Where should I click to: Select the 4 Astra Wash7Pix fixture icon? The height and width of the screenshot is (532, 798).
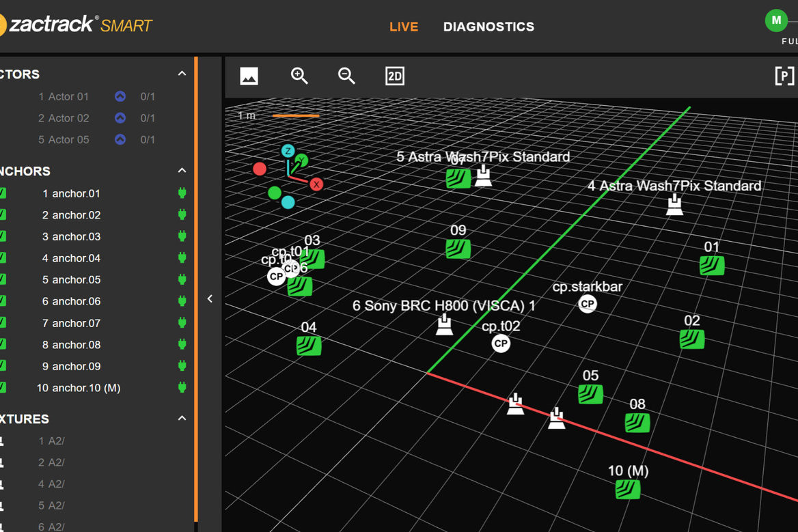[x=674, y=205]
